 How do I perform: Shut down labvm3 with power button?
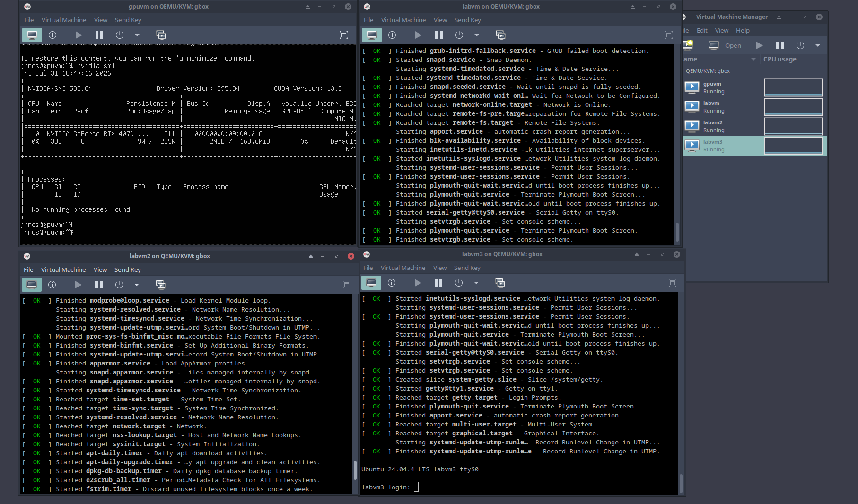[459, 283]
